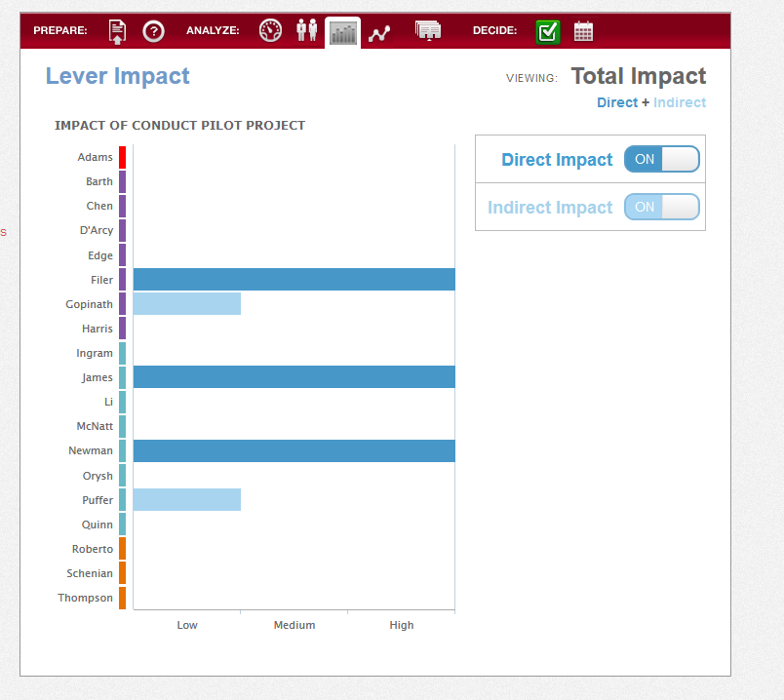Image resolution: width=784 pixels, height=700 pixels.
Task: Click the Newman stakeholder name label
Action: (91, 450)
